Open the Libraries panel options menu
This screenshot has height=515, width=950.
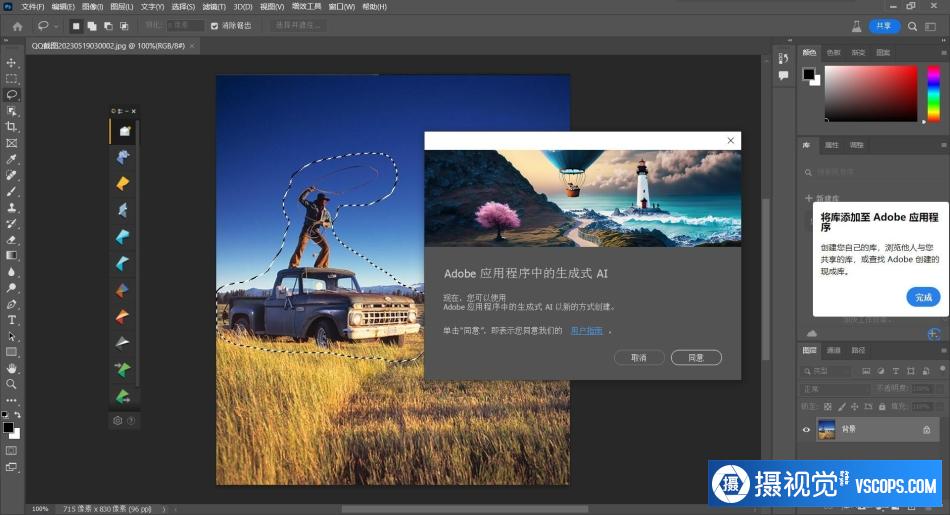coord(943,145)
